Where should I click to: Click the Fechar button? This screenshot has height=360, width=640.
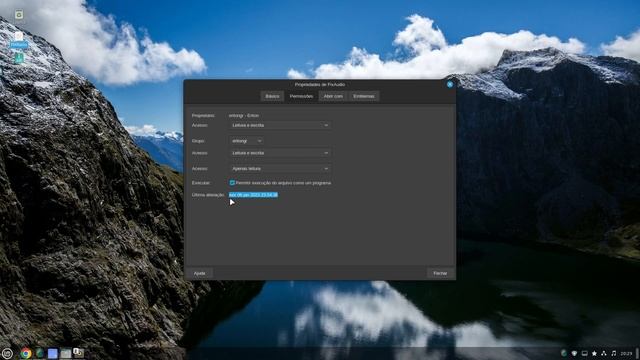(x=440, y=273)
